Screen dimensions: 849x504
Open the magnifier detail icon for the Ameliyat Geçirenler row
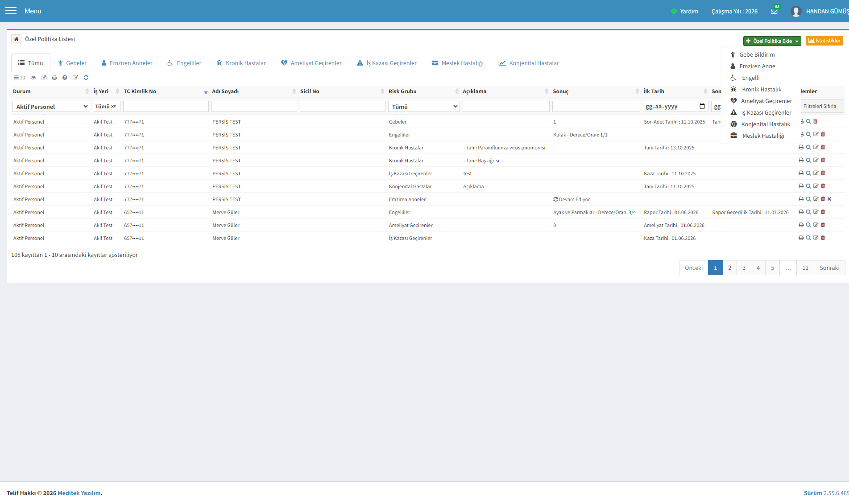808,225
